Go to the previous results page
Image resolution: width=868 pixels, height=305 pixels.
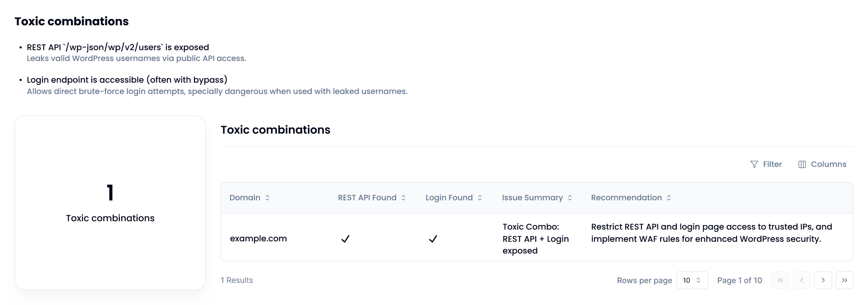click(x=802, y=280)
